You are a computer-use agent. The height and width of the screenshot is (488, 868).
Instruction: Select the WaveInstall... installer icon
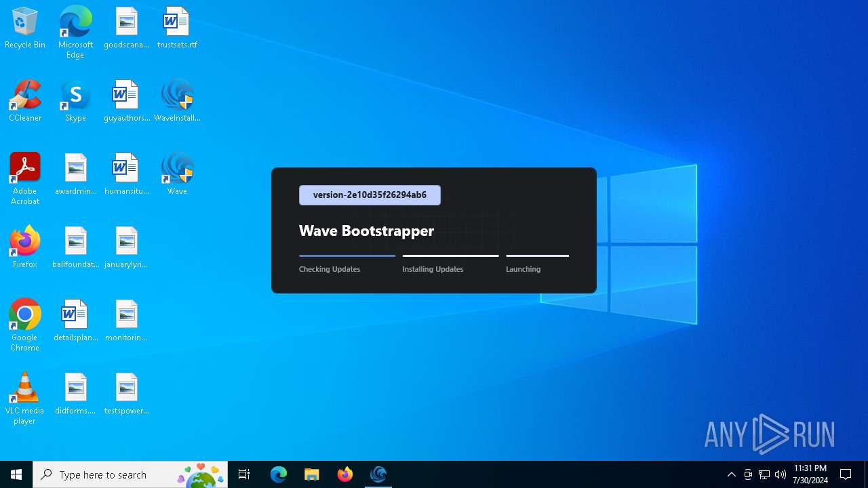tap(177, 102)
